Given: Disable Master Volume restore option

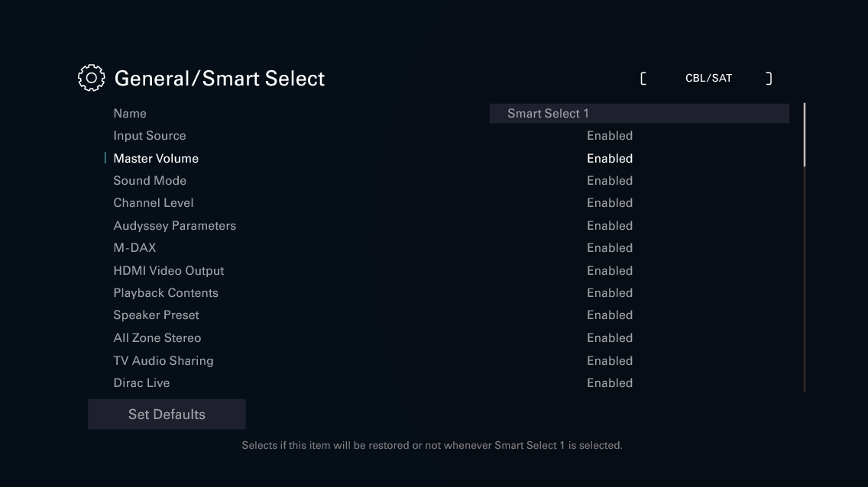Looking at the screenshot, I should (610, 158).
